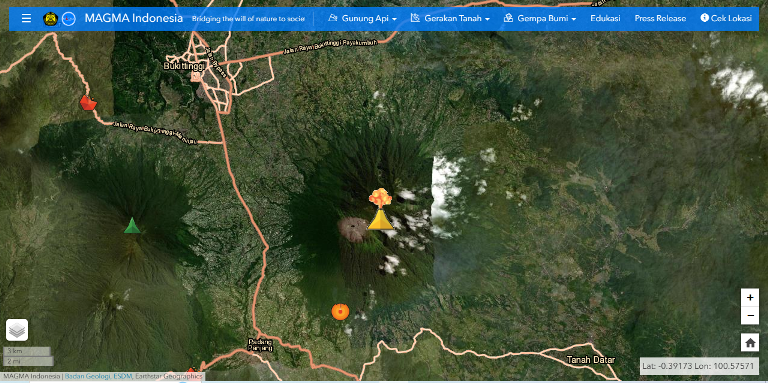
Task: Open the hamburger side menu
Action: pyautogui.click(x=26, y=19)
